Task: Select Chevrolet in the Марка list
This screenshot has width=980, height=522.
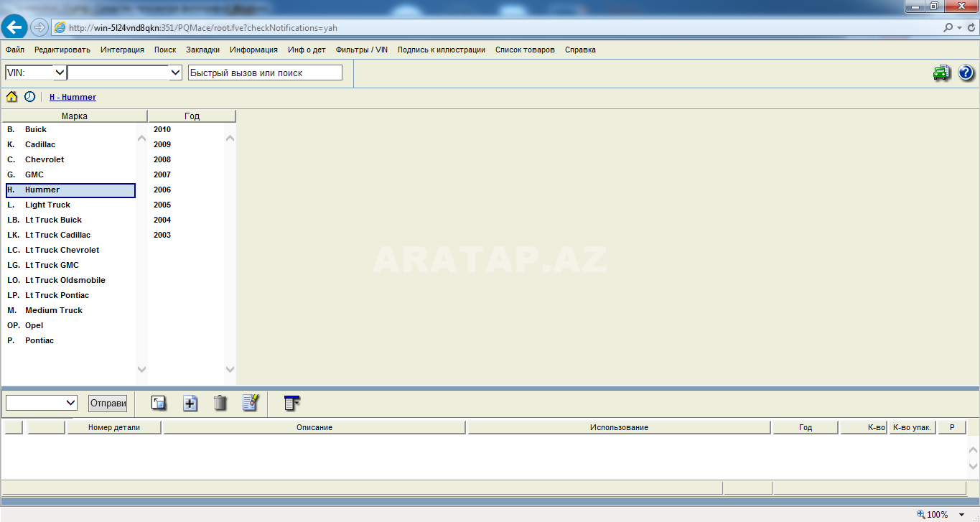Action: coord(70,159)
